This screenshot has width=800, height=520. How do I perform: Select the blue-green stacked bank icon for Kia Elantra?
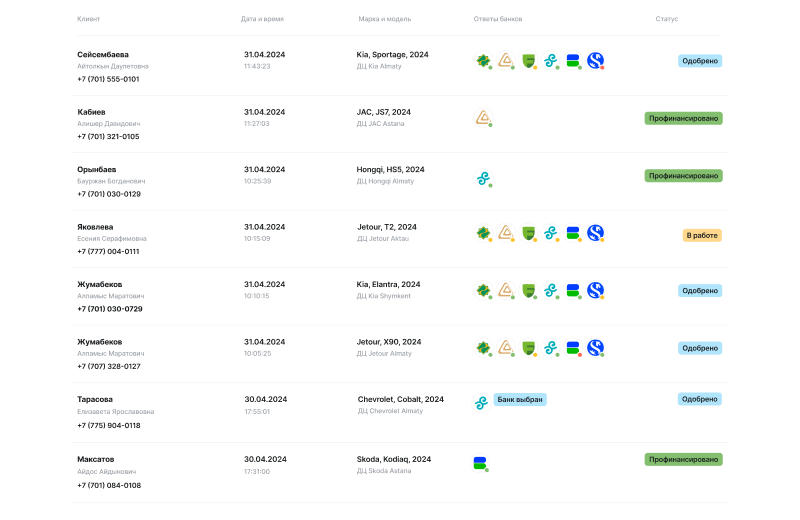point(573,291)
